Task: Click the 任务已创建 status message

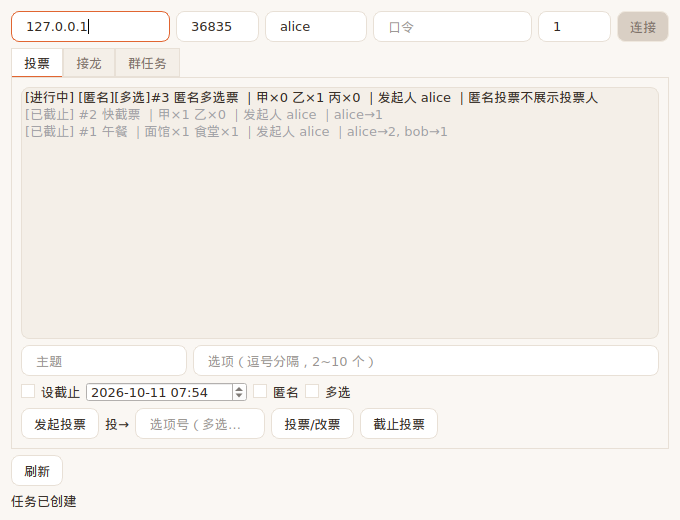Action: click(44, 501)
